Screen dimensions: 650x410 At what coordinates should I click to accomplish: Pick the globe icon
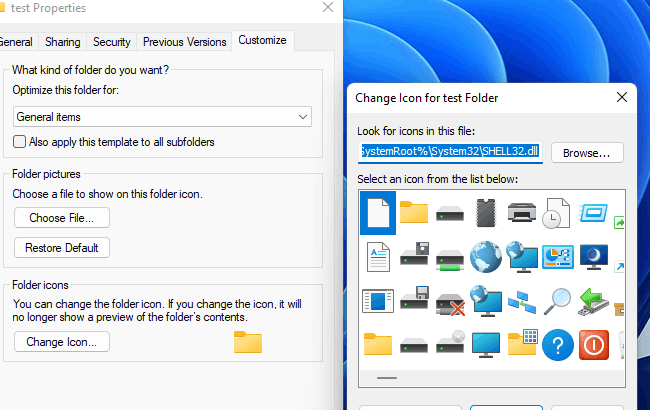(x=486, y=257)
